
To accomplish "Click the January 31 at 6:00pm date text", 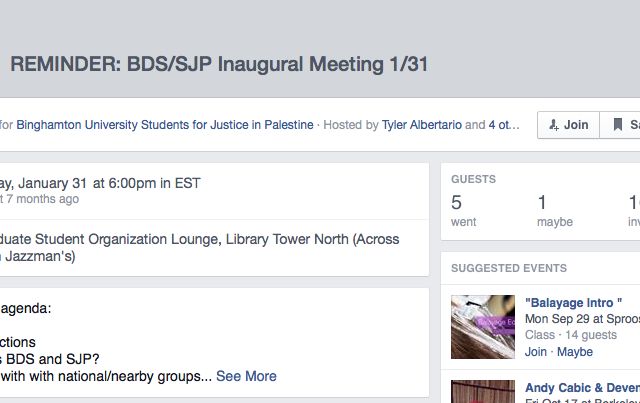I will click(x=100, y=183).
